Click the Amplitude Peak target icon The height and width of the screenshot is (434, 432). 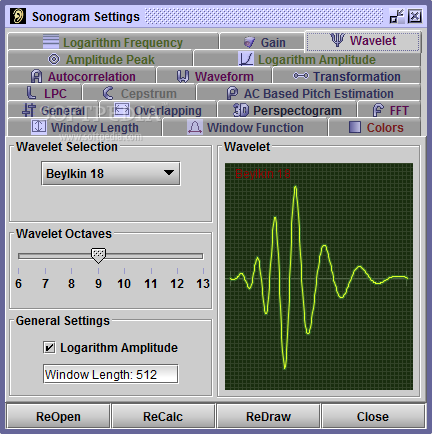54,59
